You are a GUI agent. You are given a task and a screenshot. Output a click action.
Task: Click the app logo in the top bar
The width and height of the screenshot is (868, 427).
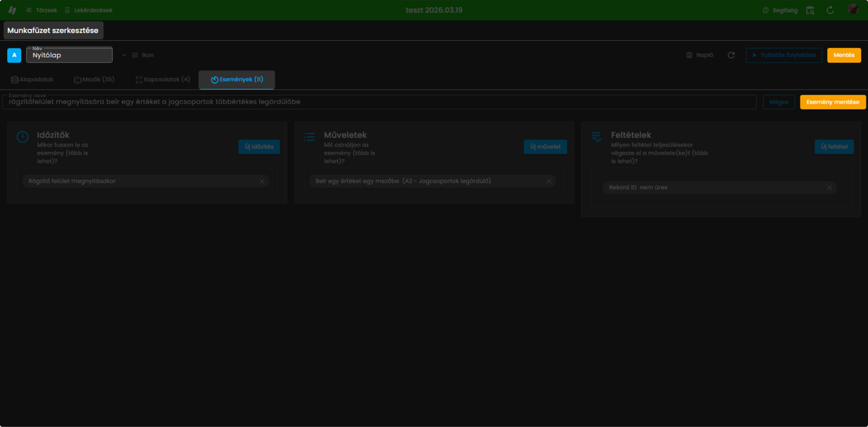(12, 10)
